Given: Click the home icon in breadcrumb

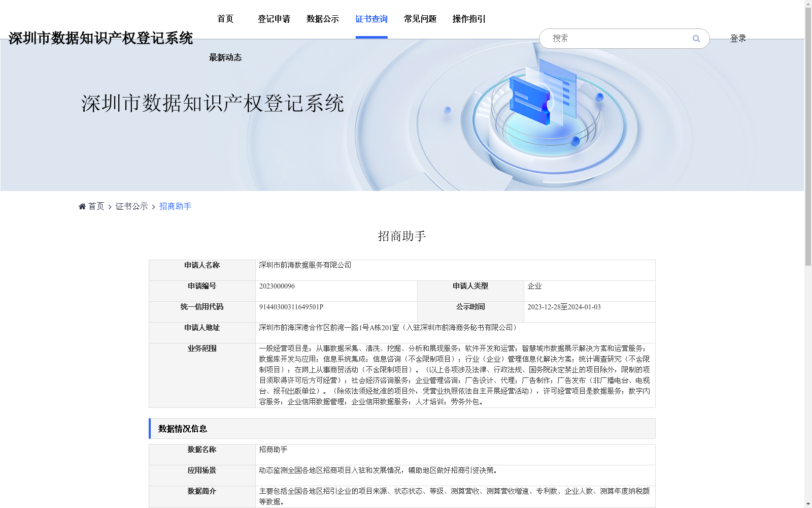Looking at the screenshot, I should (82, 206).
